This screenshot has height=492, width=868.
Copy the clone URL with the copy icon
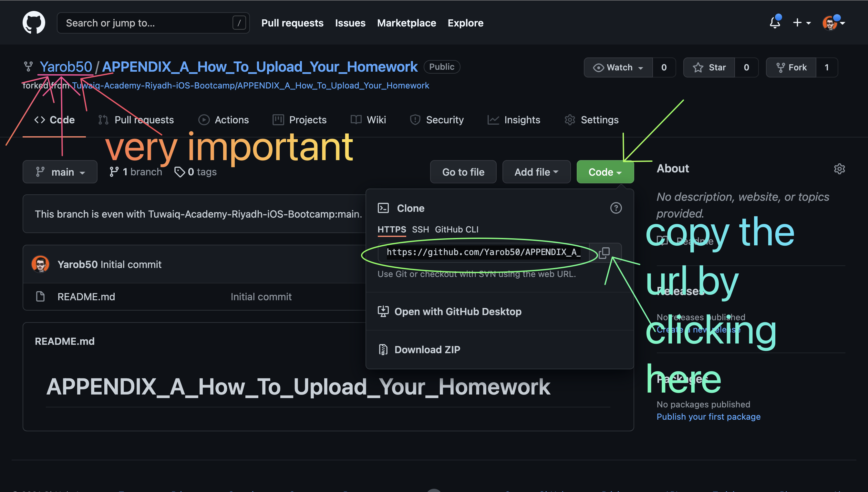(605, 252)
